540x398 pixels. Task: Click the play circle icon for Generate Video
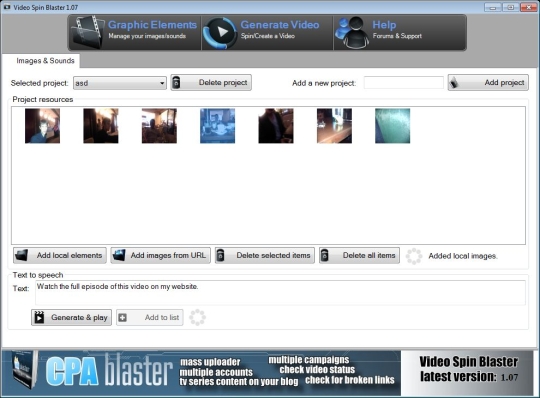220,33
